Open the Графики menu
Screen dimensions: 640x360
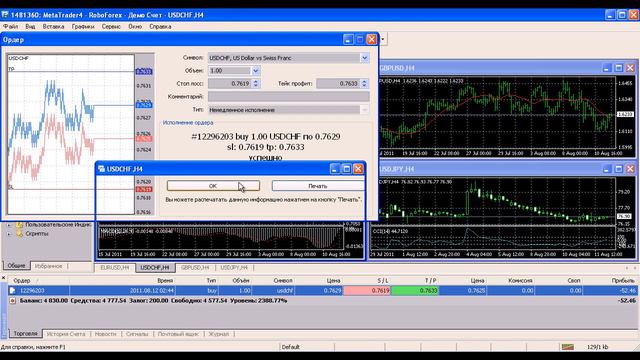tap(83, 27)
